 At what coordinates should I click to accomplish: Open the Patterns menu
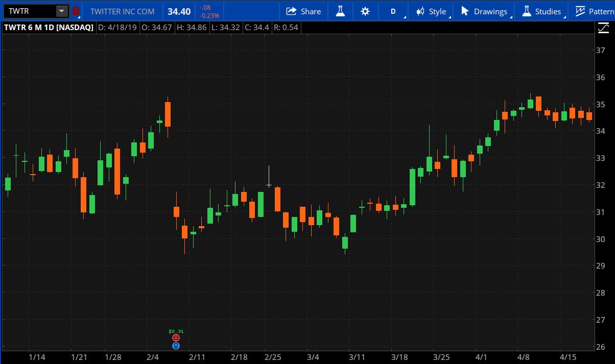(x=594, y=11)
